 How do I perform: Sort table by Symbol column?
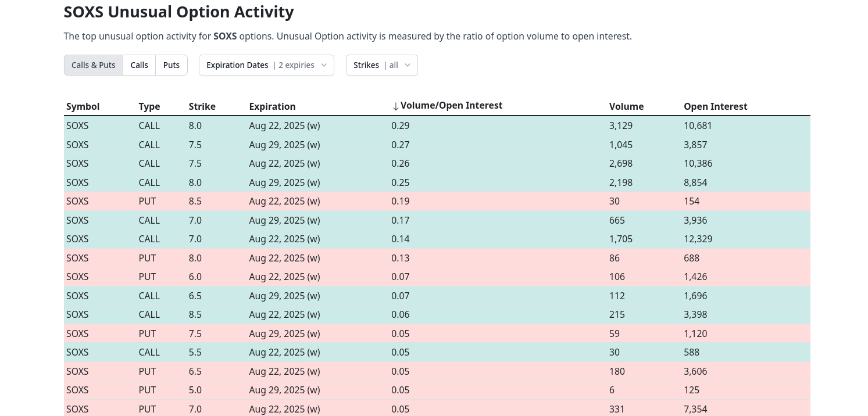pyautogui.click(x=83, y=106)
